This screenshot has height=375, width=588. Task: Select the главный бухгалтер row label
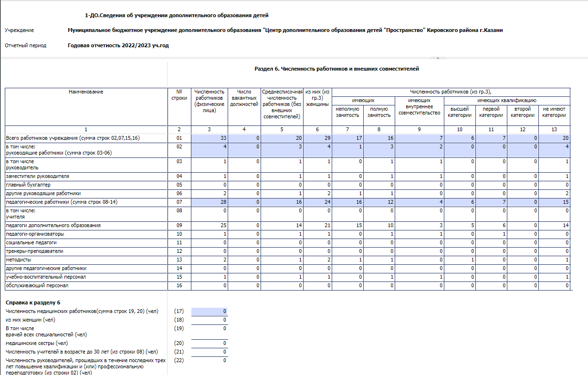(28, 185)
